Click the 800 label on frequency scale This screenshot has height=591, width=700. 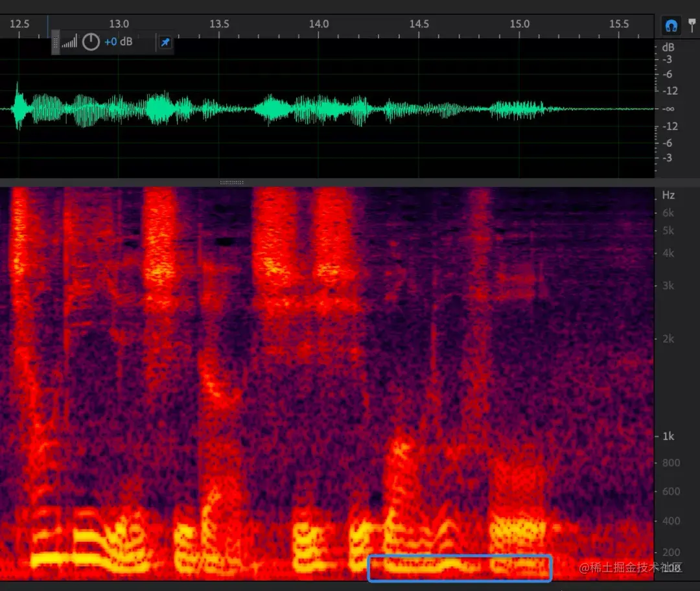click(x=671, y=463)
